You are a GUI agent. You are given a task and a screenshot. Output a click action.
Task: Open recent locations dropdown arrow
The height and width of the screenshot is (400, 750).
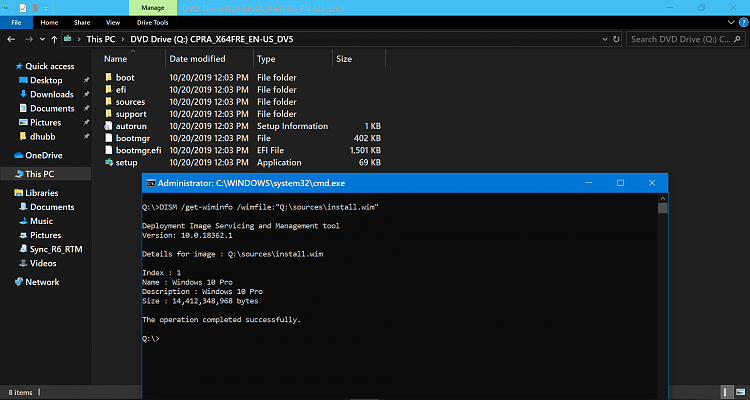[42, 39]
